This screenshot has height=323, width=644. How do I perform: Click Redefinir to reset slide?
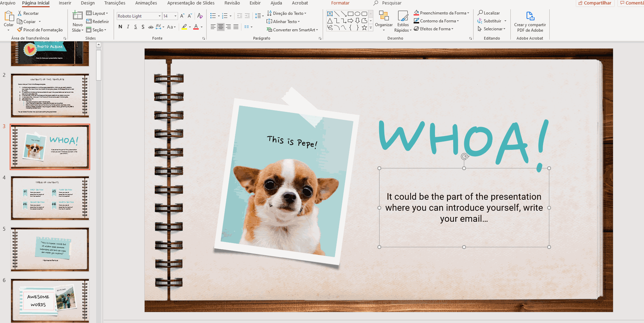pos(97,21)
